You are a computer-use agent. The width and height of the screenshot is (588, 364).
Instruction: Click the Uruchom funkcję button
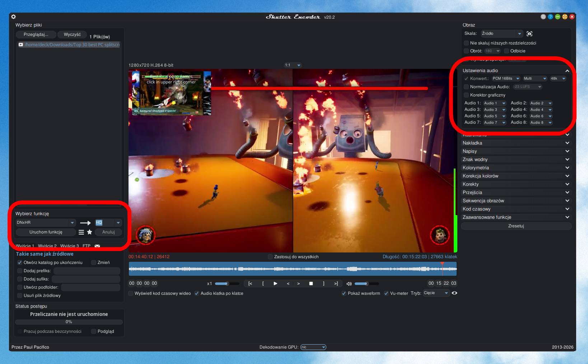tap(46, 232)
